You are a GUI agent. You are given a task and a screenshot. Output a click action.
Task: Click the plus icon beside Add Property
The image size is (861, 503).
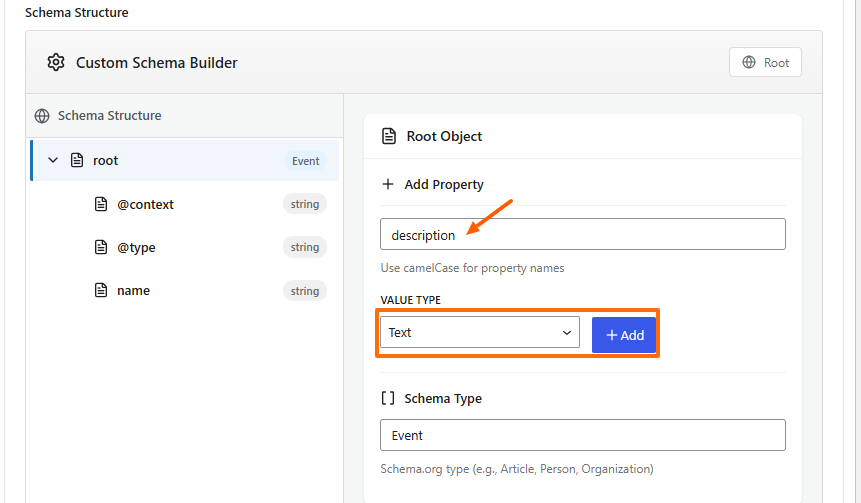pos(388,185)
